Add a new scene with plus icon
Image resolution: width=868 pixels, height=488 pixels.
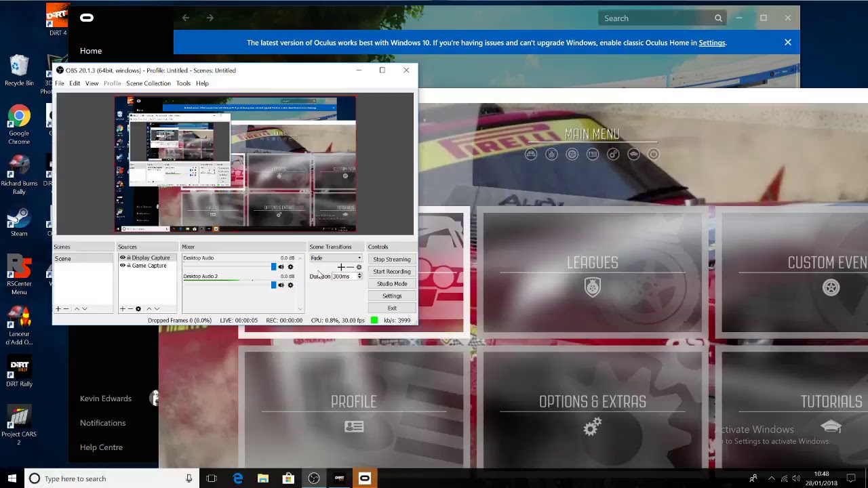pos(58,309)
